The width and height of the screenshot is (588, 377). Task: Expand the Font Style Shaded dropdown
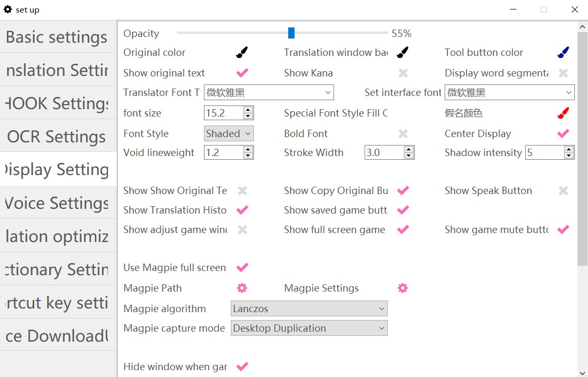(229, 134)
